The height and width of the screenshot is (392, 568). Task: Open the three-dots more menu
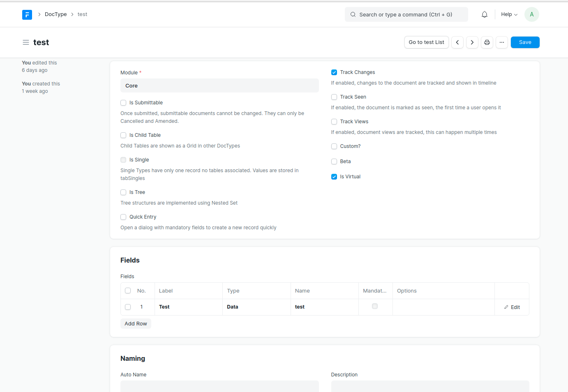(502, 42)
